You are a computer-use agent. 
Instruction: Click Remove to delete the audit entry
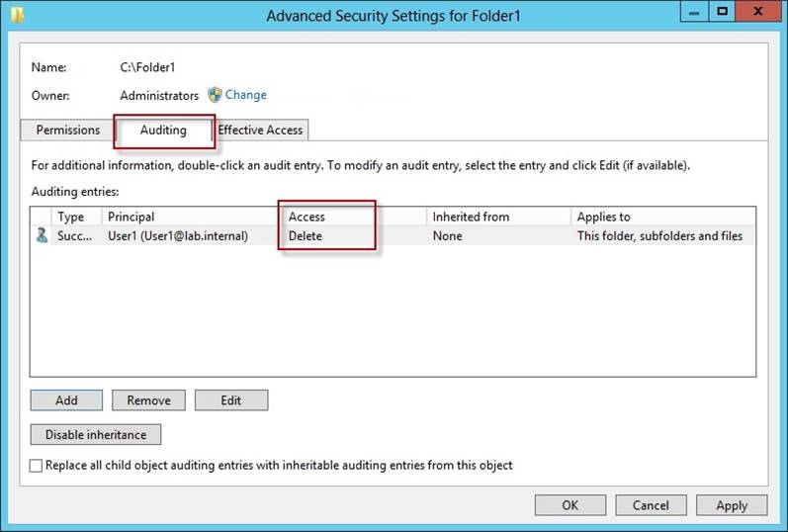[x=148, y=400]
